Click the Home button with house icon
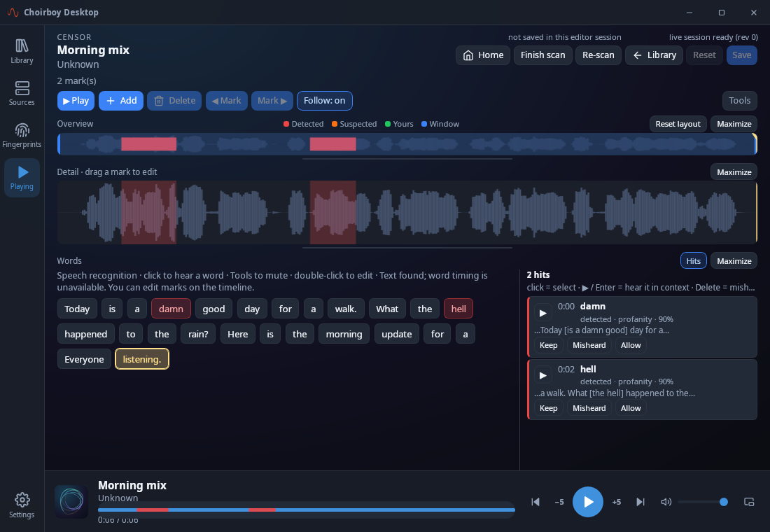The height and width of the screenshot is (532, 770). 483,55
